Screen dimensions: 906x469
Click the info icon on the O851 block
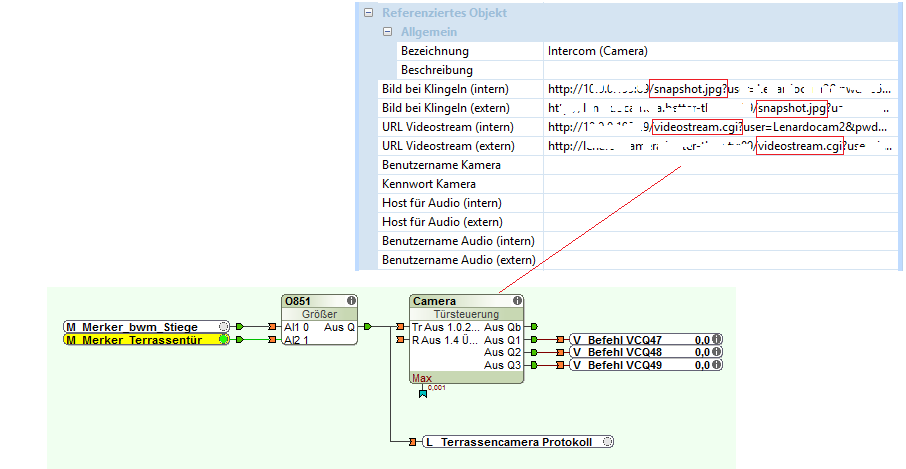(351, 300)
